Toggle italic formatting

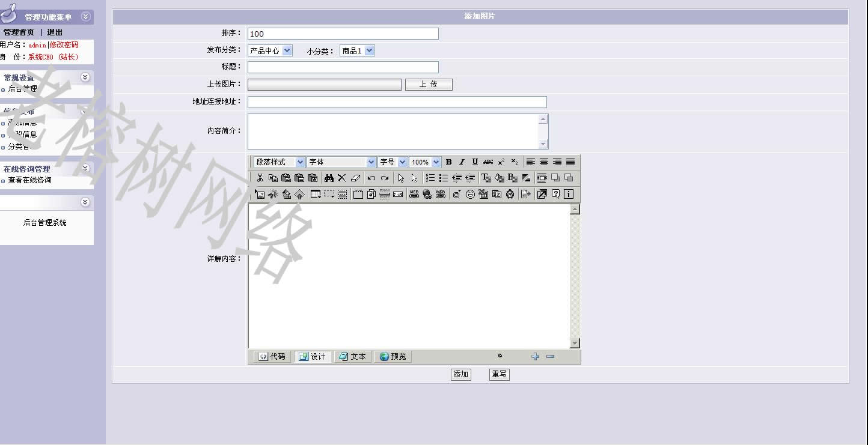pos(462,162)
